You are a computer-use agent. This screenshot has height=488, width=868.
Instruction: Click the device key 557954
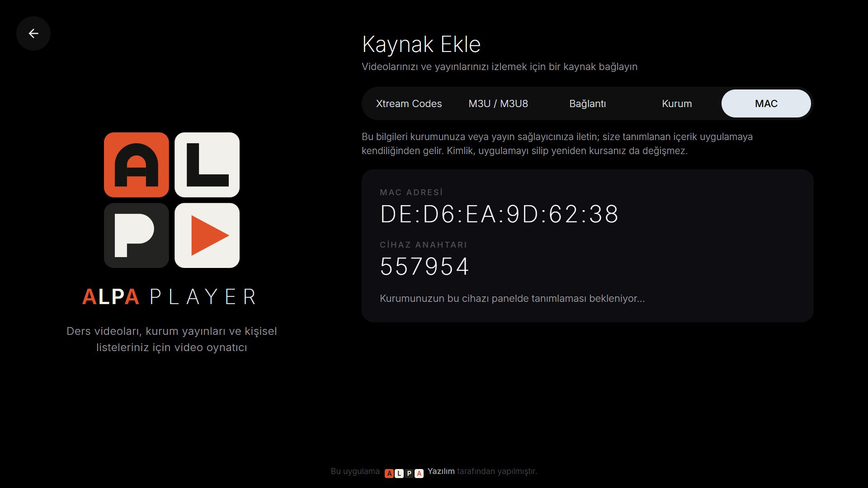425,267
